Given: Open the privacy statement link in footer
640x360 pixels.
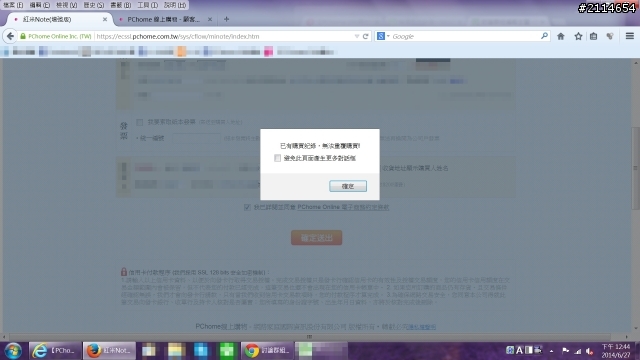Looking at the screenshot, I should 421,327.
